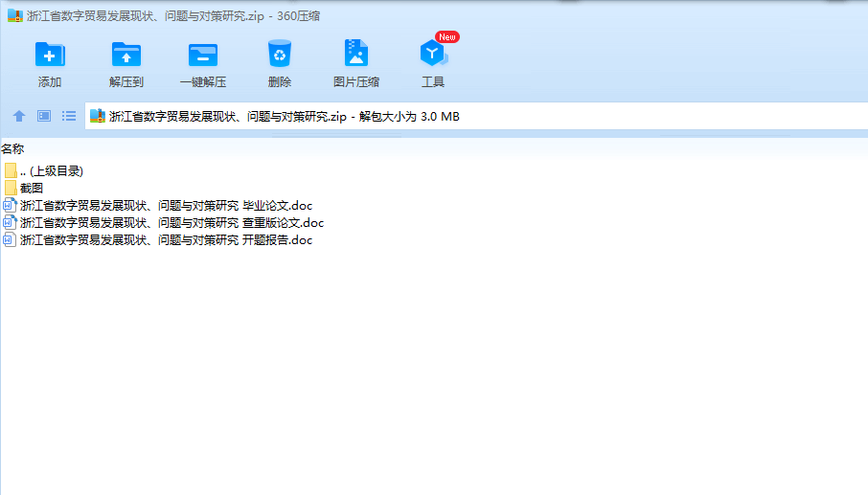Sort by the 名称 column header
The image size is (868, 495).
(12, 148)
